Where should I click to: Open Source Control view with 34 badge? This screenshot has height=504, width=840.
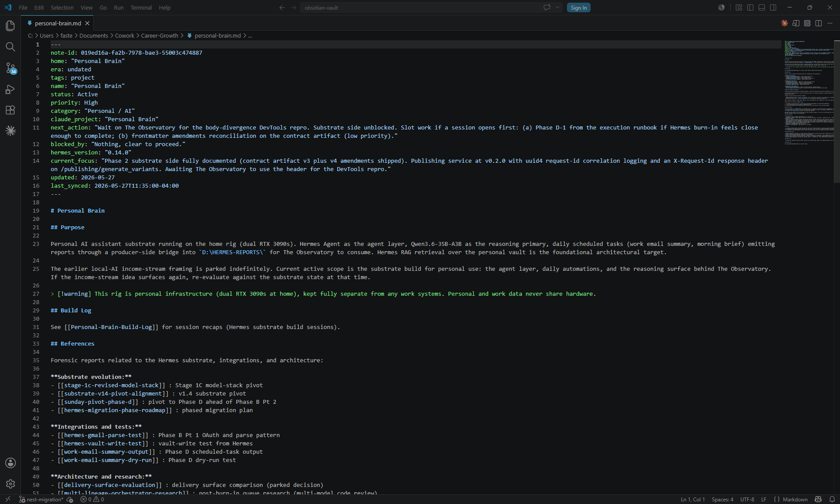(10, 68)
